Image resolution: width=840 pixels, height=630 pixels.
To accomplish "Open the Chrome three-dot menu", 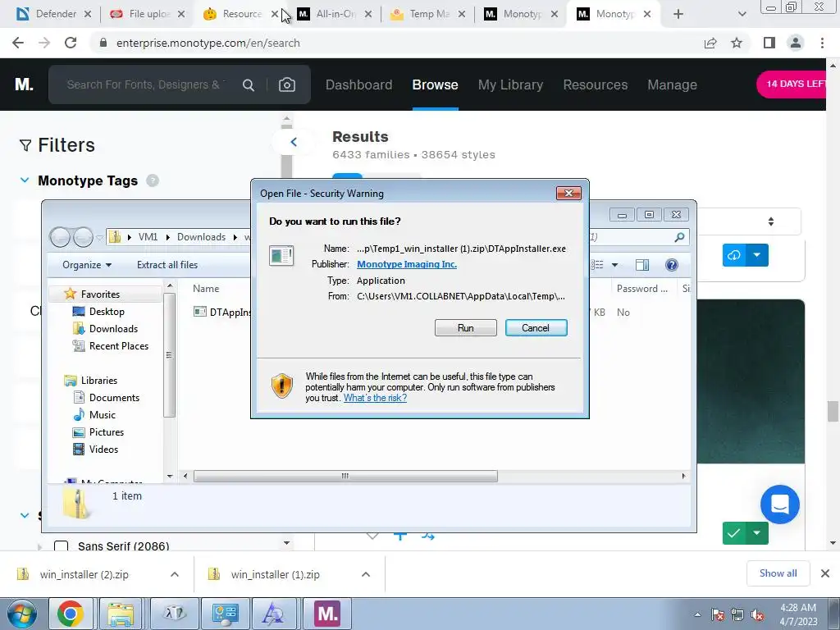I will tap(822, 43).
